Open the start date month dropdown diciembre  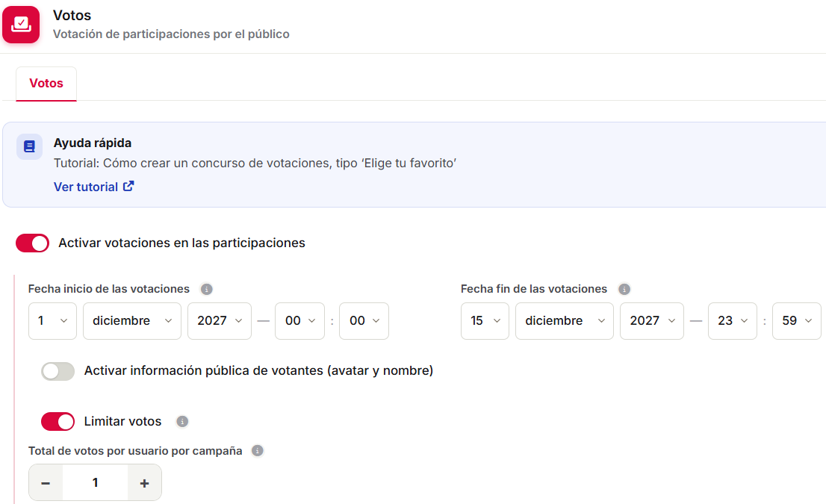coord(132,321)
